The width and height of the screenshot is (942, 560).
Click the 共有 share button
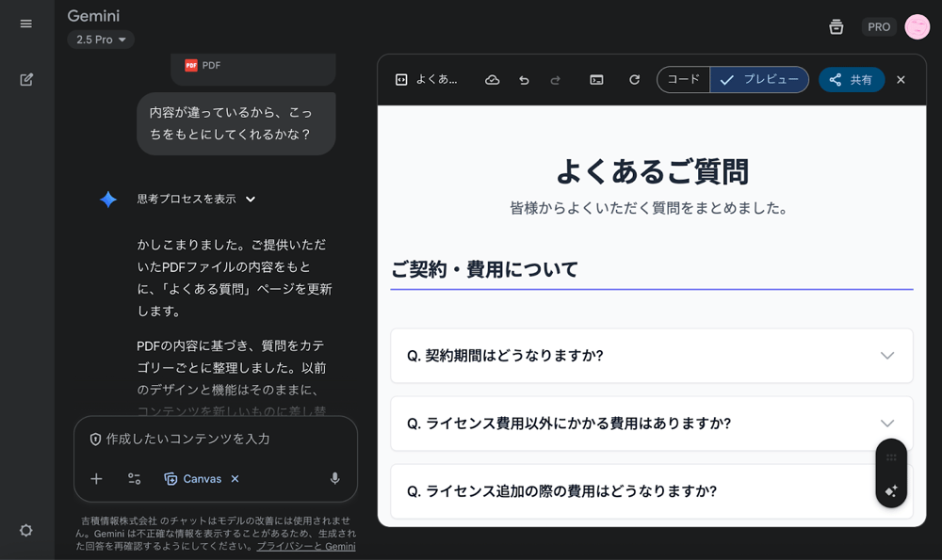click(851, 80)
